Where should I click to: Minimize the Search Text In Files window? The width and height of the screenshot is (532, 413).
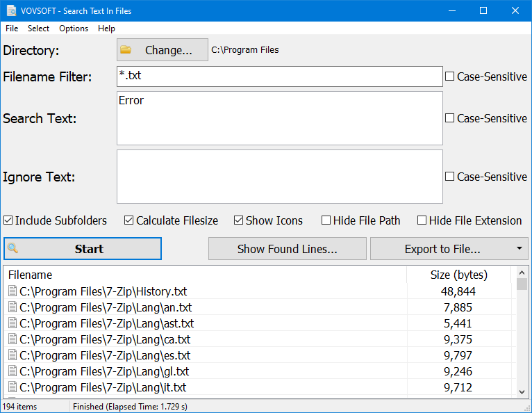(452, 10)
